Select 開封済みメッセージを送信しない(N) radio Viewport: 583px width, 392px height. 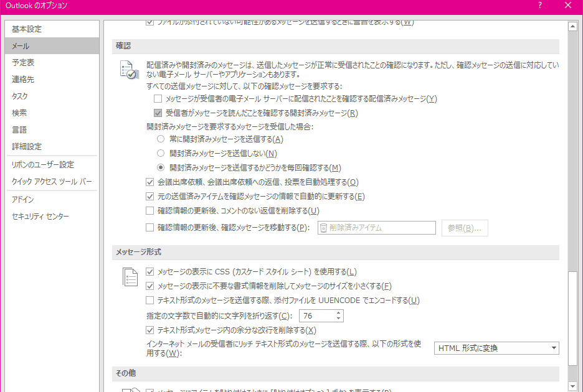[161, 153]
